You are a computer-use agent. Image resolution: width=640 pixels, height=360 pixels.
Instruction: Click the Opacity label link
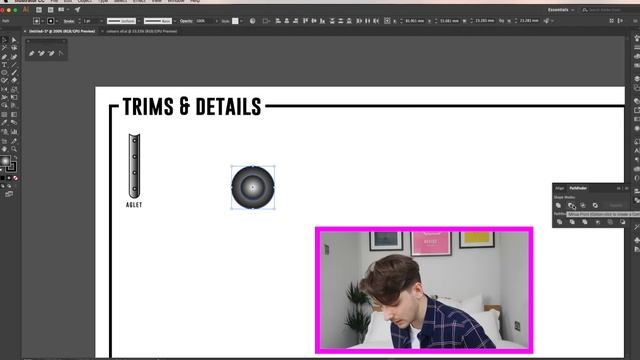pyautogui.click(x=186, y=21)
